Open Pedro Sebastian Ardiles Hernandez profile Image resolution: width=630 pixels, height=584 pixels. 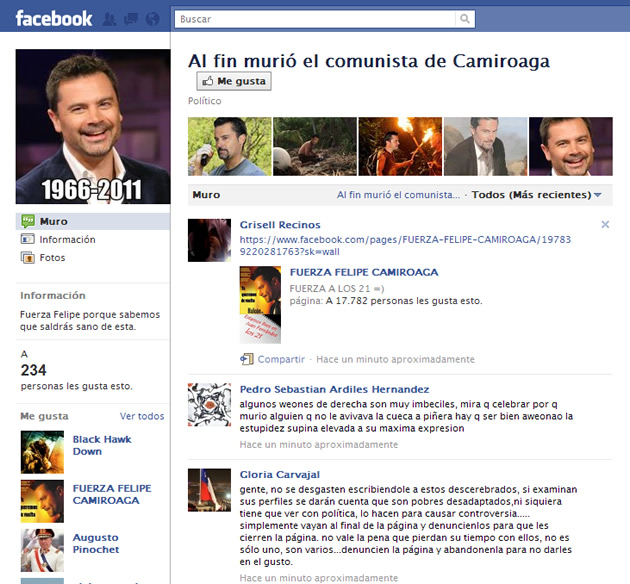click(334, 389)
